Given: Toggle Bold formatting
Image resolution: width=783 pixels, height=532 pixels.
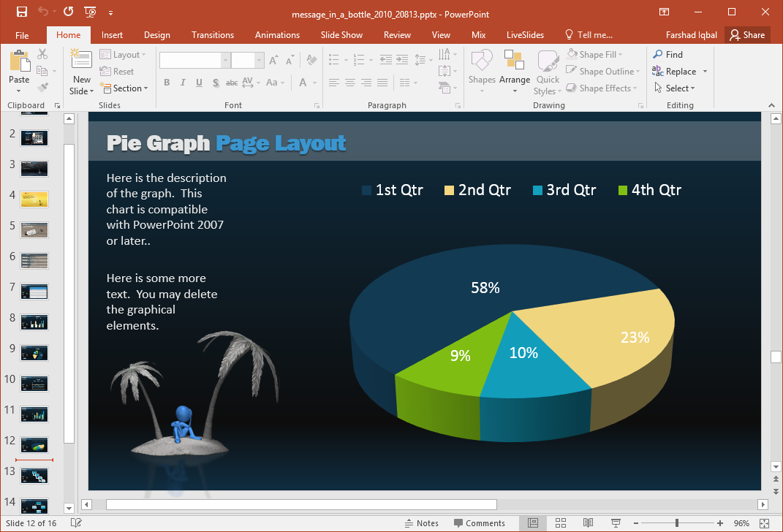Looking at the screenshot, I should [x=167, y=83].
